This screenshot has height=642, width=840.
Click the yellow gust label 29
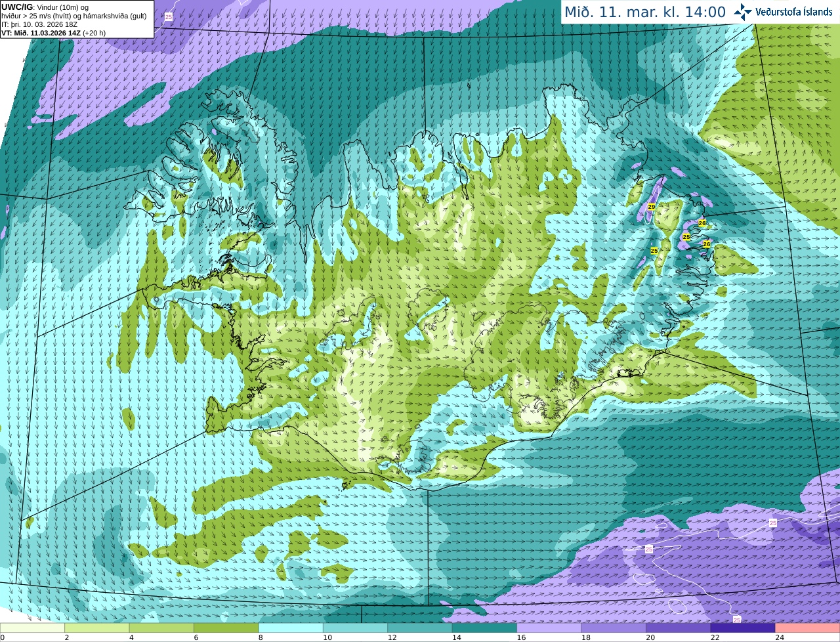pyautogui.click(x=651, y=207)
